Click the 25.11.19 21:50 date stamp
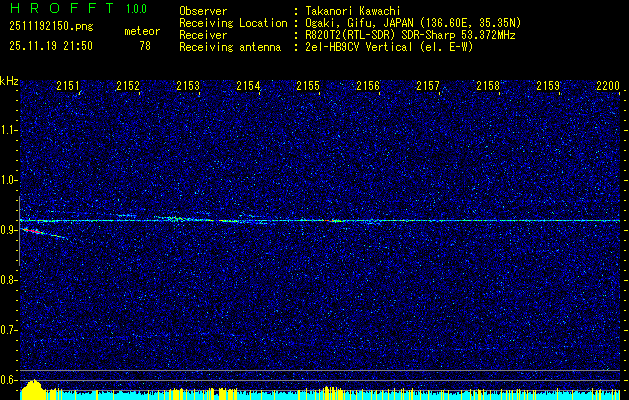Image resolution: width=629 pixels, height=400 pixels. [50, 46]
